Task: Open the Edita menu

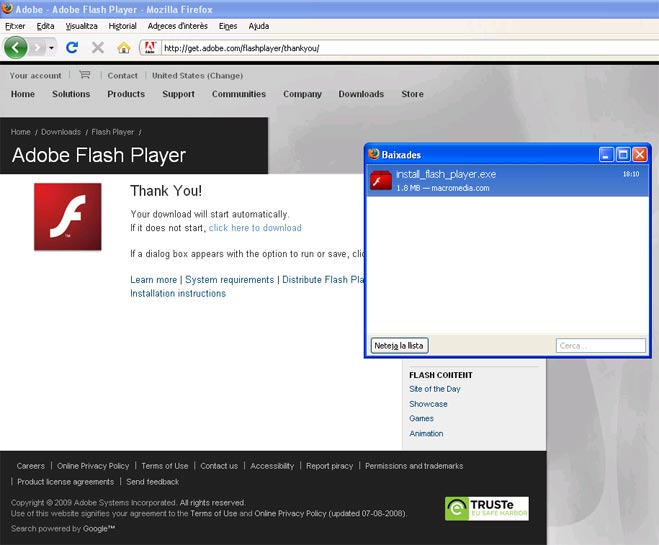Action: click(x=45, y=26)
